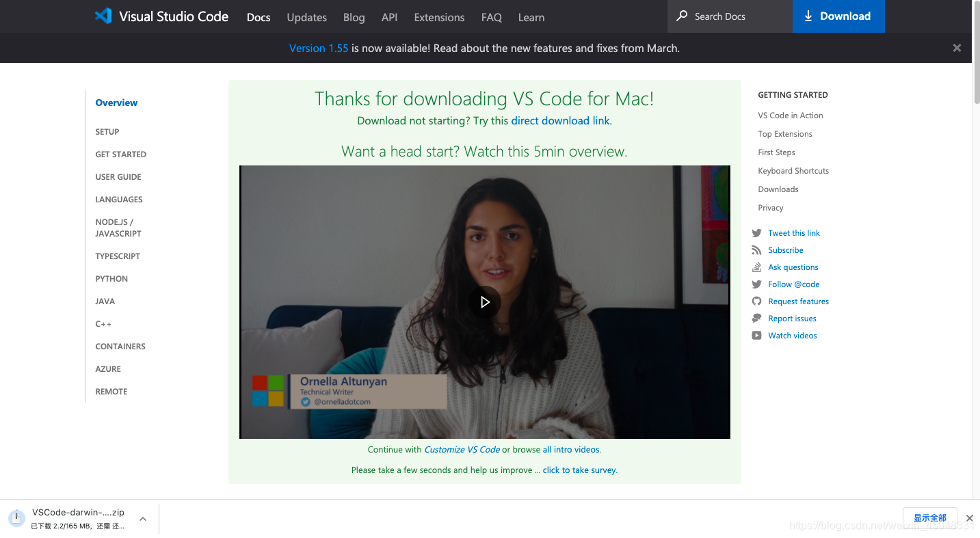Screen dimensions: 980x538
Task: Click the Tweet this link text
Action: click(x=794, y=233)
